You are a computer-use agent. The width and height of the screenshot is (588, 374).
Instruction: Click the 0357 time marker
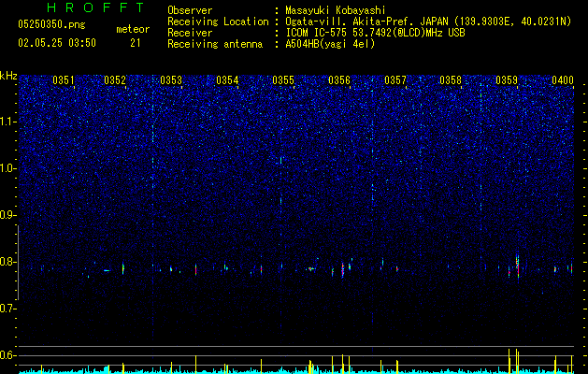coord(395,80)
